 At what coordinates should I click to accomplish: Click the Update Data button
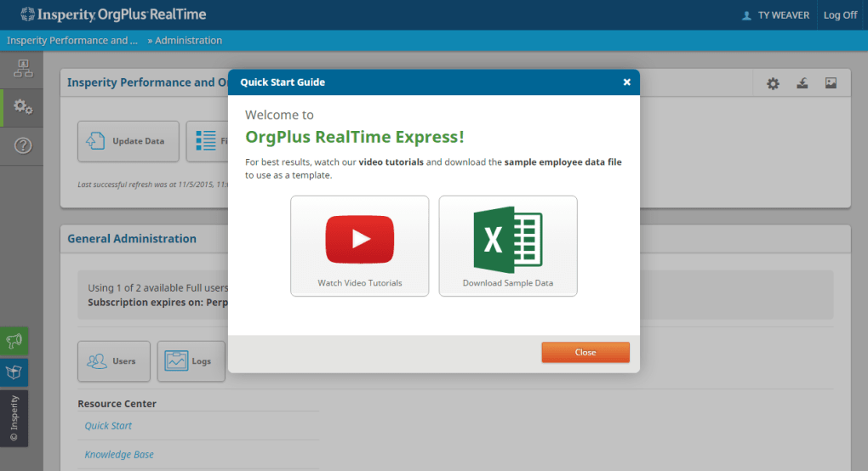(x=128, y=141)
